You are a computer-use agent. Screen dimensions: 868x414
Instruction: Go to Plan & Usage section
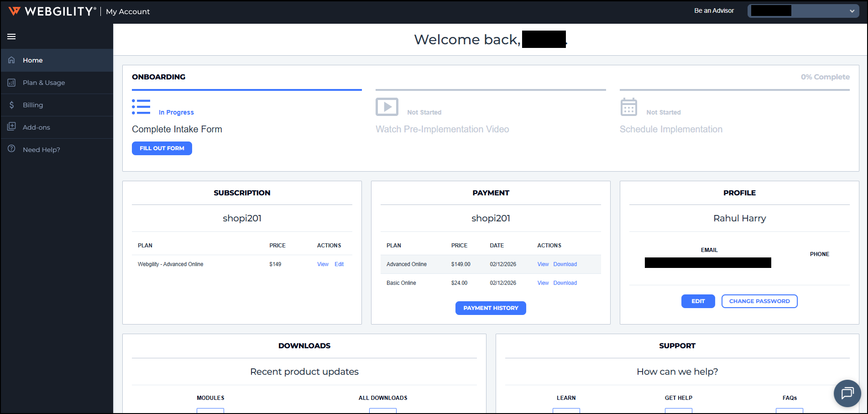(44, 83)
